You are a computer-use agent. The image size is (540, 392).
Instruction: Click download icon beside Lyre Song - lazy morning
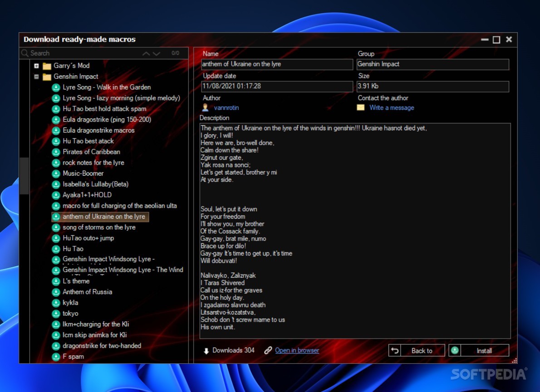56,98
